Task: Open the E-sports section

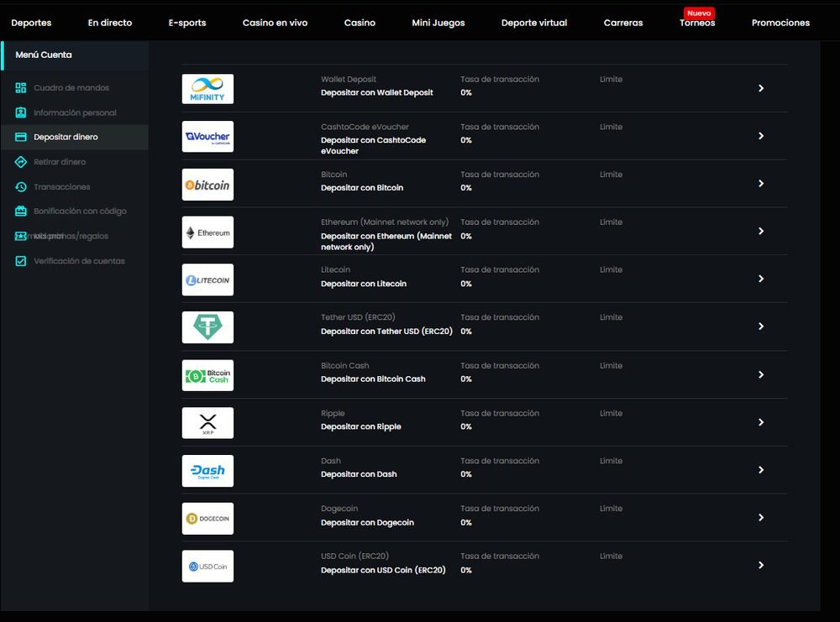Action: click(187, 23)
